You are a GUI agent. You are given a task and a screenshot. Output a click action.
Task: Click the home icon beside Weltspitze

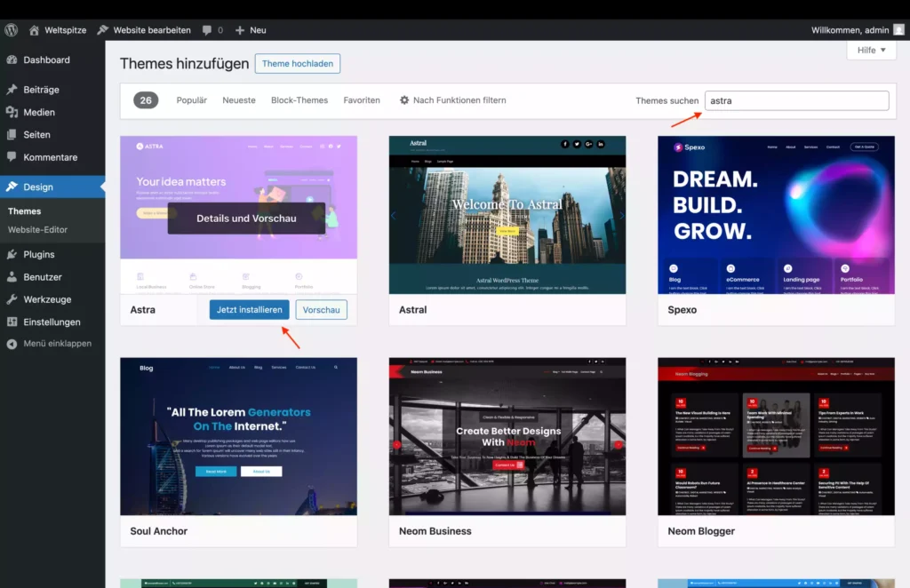pyautogui.click(x=35, y=30)
